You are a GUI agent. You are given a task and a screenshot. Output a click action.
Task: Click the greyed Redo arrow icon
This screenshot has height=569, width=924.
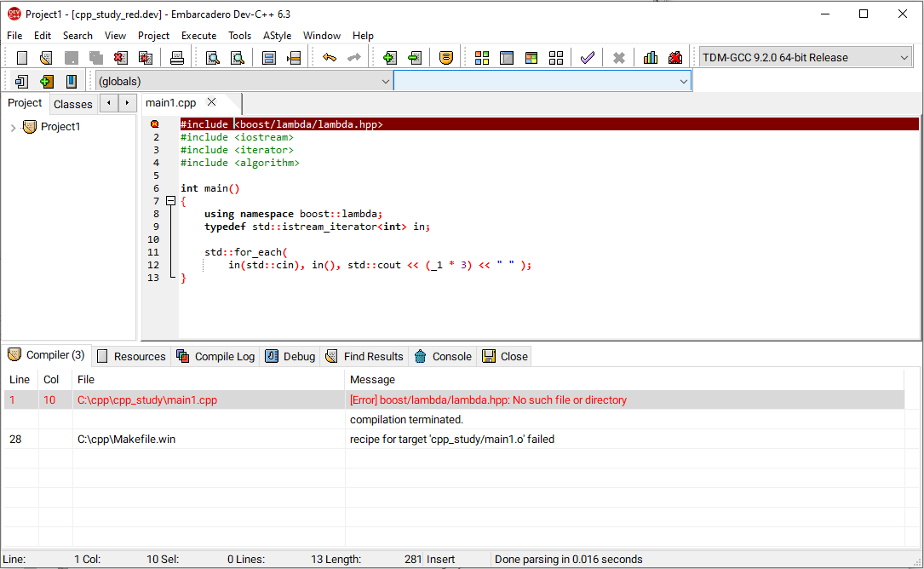point(354,58)
